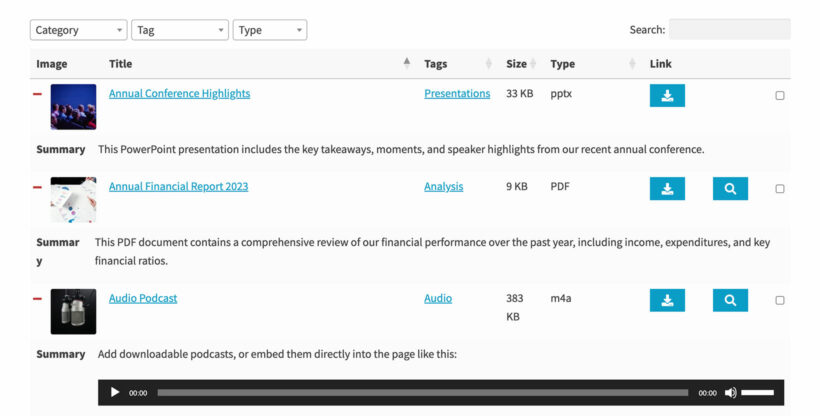The width and height of the screenshot is (820, 416).
Task: Open the Category filter dropdown
Action: pyautogui.click(x=79, y=30)
